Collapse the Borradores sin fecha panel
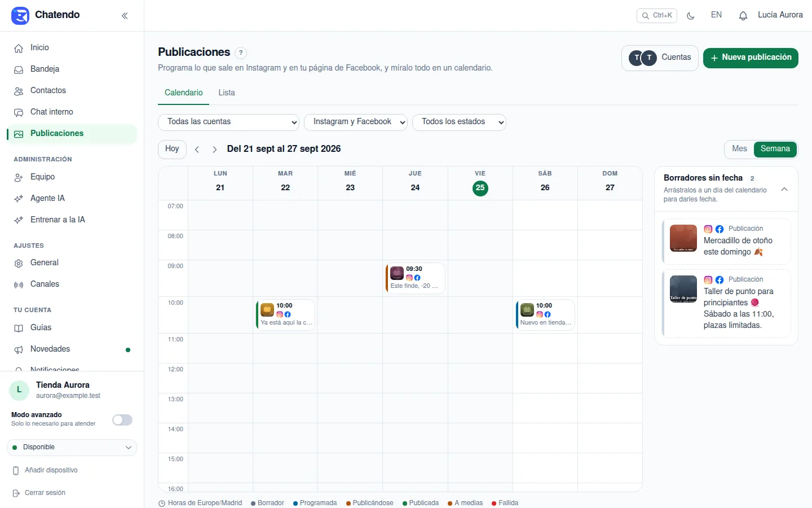Viewport: 812px width, 508px height. (784, 190)
